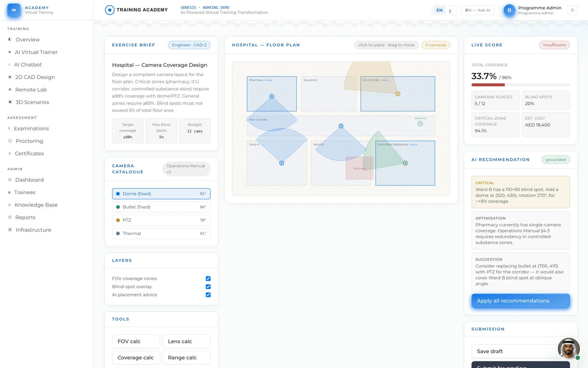Select the green camera in Controlled Substances
This screenshot has width=588, height=368.
[405, 163]
